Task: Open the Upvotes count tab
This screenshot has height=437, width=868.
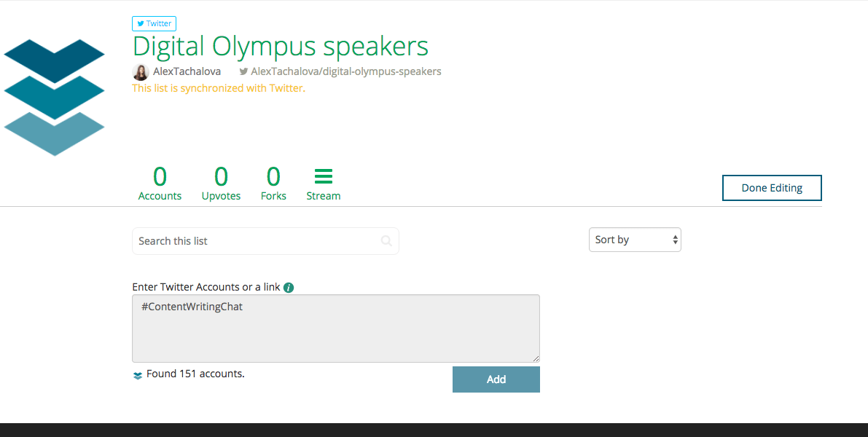Action: [x=221, y=184]
